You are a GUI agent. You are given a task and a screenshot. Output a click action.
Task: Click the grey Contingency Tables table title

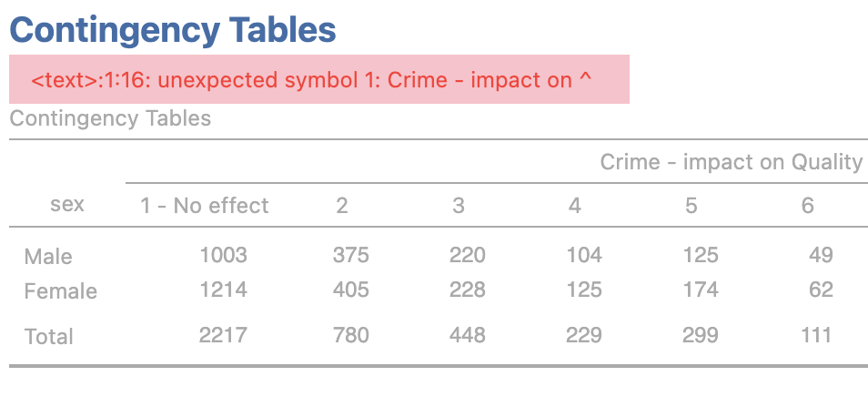click(110, 118)
